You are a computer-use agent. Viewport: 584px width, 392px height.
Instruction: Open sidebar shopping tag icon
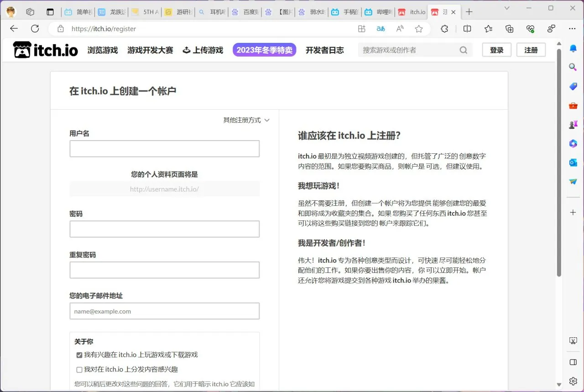pos(573,86)
